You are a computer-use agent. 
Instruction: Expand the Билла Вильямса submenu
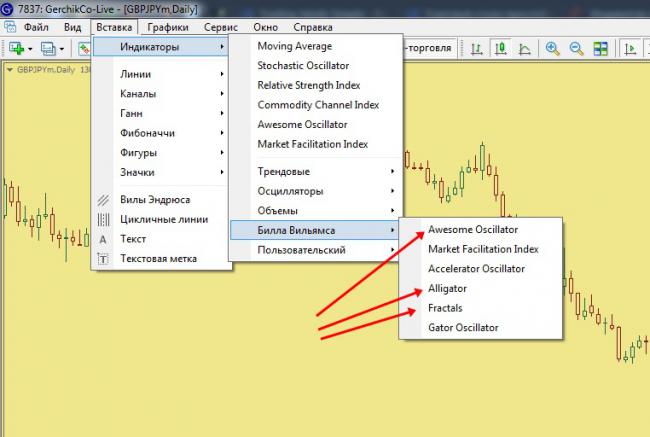coord(316,230)
